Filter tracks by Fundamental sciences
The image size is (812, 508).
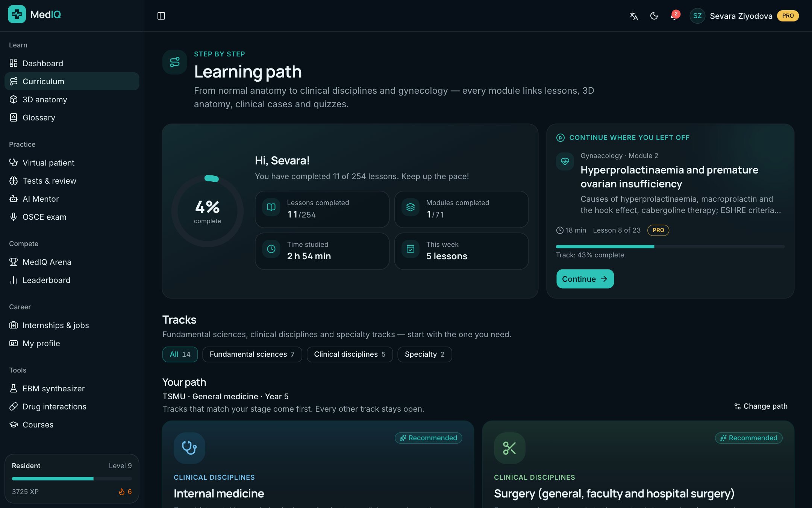click(x=252, y=354)
